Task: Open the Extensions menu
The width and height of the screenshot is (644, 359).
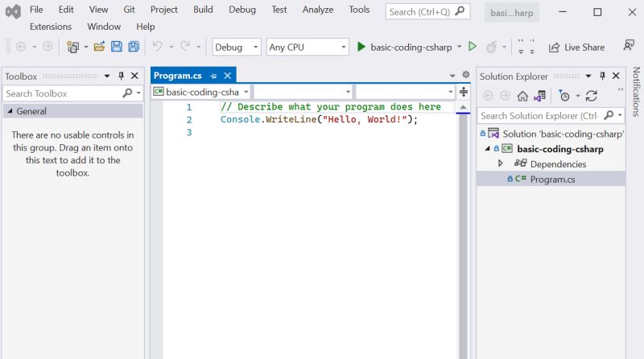Action: click(x=51, y=27)
